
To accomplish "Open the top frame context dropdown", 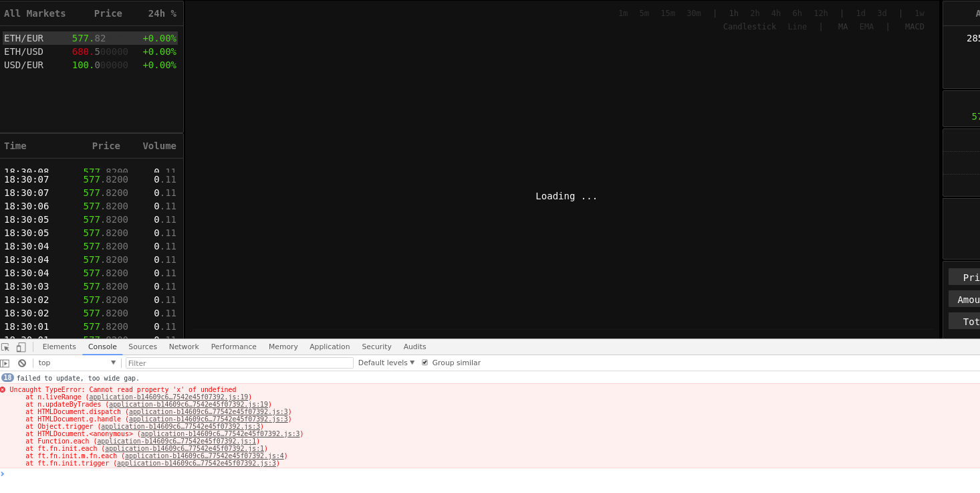I will point(76,362).
